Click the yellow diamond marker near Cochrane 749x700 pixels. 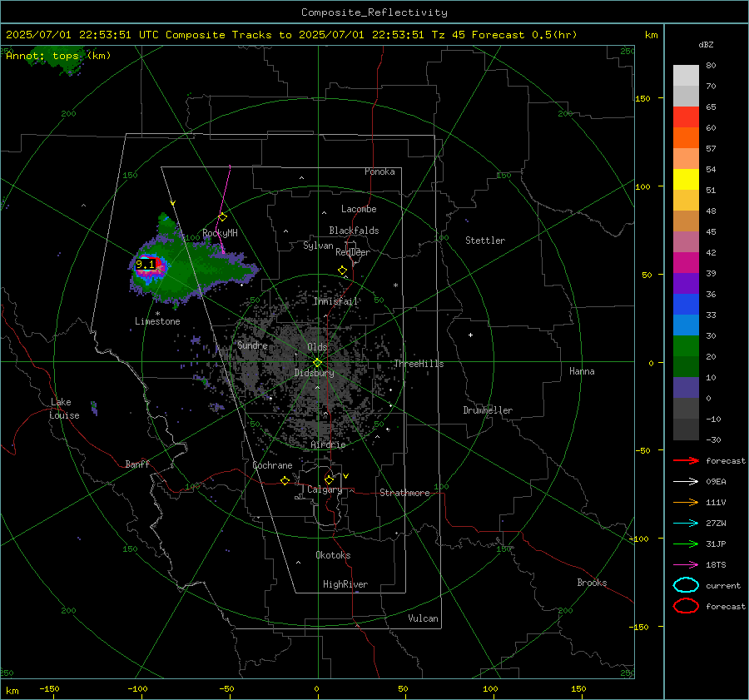[285, 481]
